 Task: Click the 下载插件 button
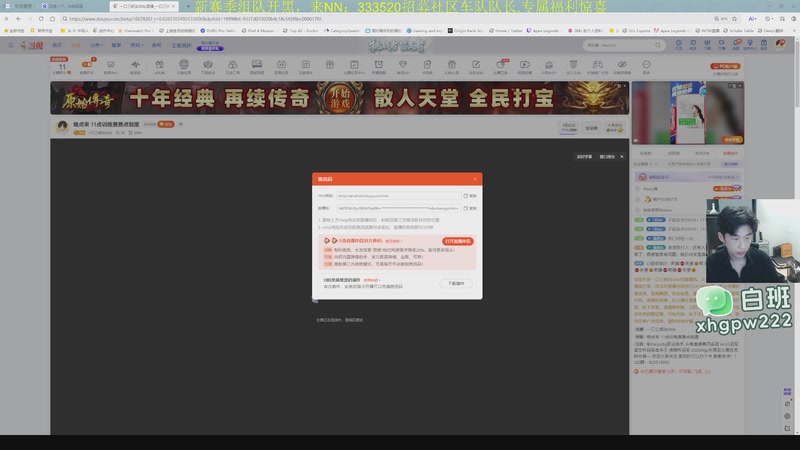tap(456, 283)
